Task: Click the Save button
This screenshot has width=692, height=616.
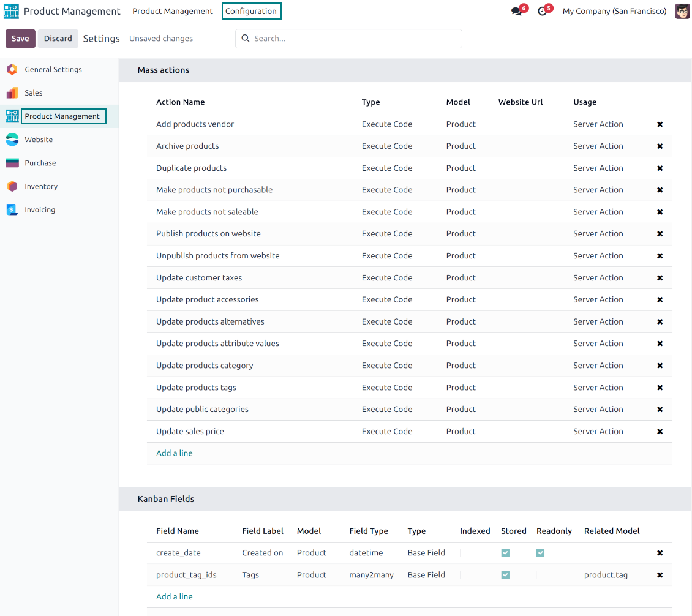Action: 20,39
